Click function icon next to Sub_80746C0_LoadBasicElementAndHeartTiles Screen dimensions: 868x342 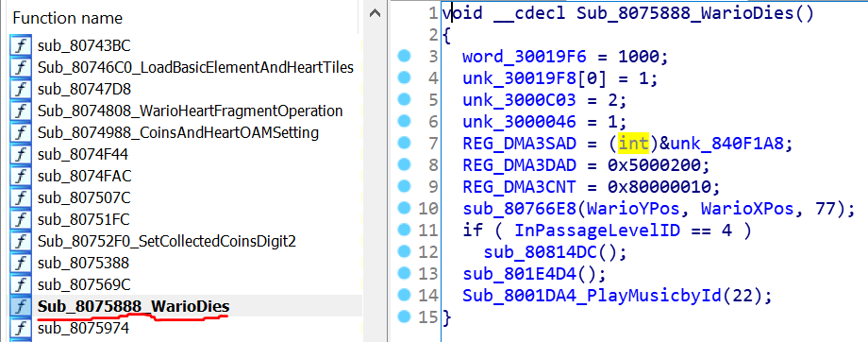coord(21,68)
